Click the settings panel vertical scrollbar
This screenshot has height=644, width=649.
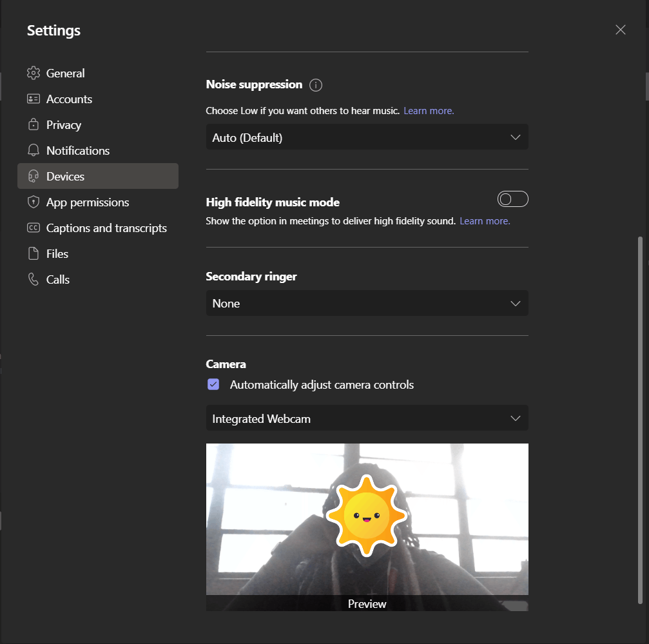[640, 420]
